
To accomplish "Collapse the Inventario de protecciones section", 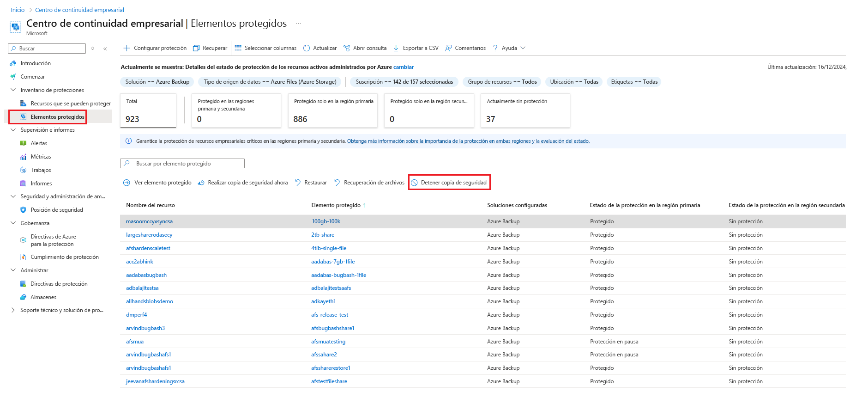I will click(x=13, y=90).
